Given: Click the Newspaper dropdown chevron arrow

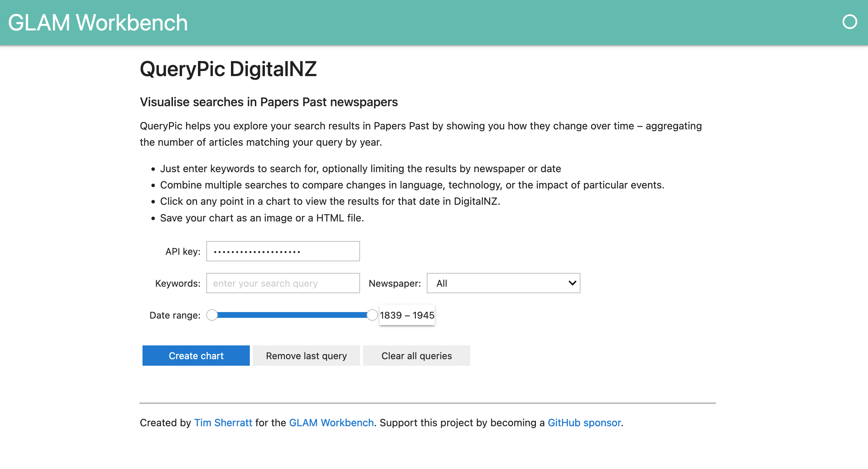Looking at the screenshot, I should coord(572,283).
